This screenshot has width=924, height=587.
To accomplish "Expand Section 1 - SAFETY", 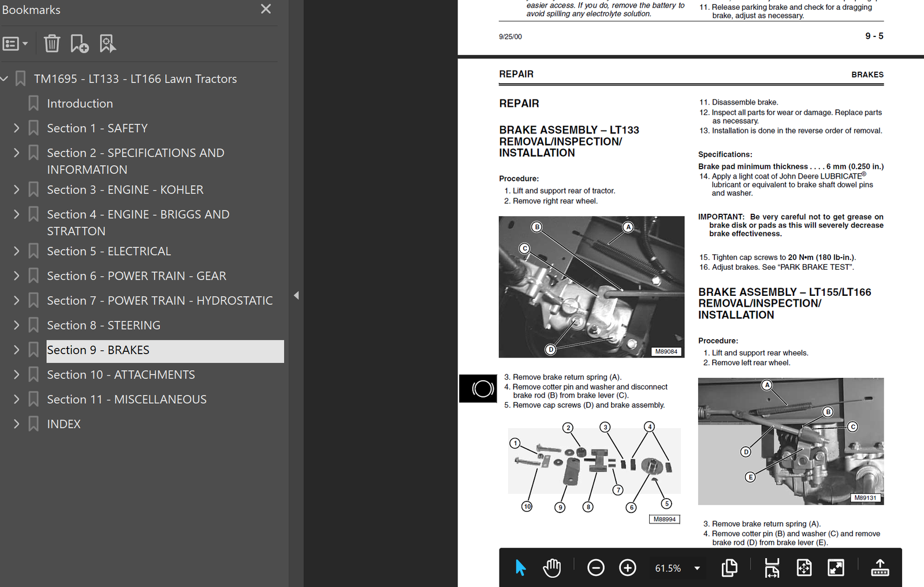I will pos(16,128).
